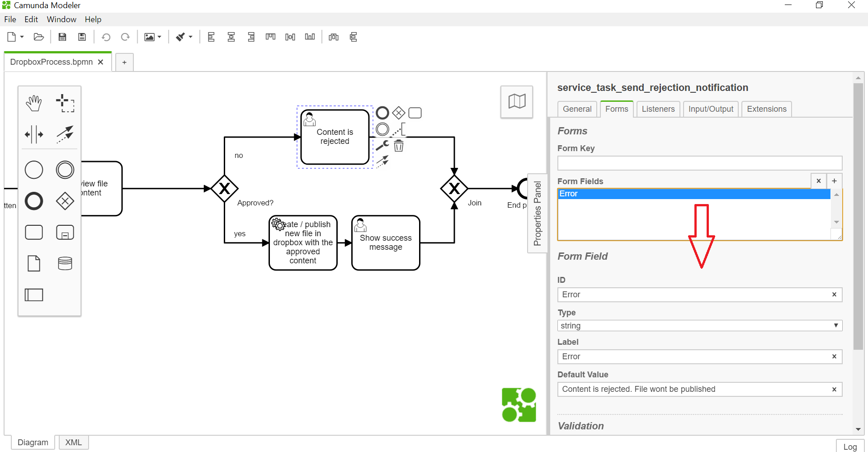Undo the last action
The height and width of the screenshot is (452, 868).
(106, 37)
